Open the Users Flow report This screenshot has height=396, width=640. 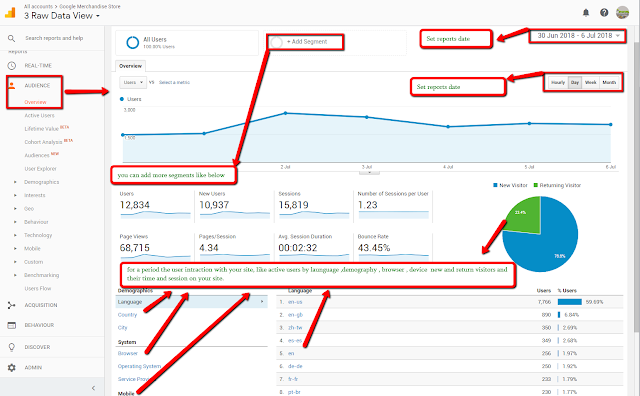38,289
